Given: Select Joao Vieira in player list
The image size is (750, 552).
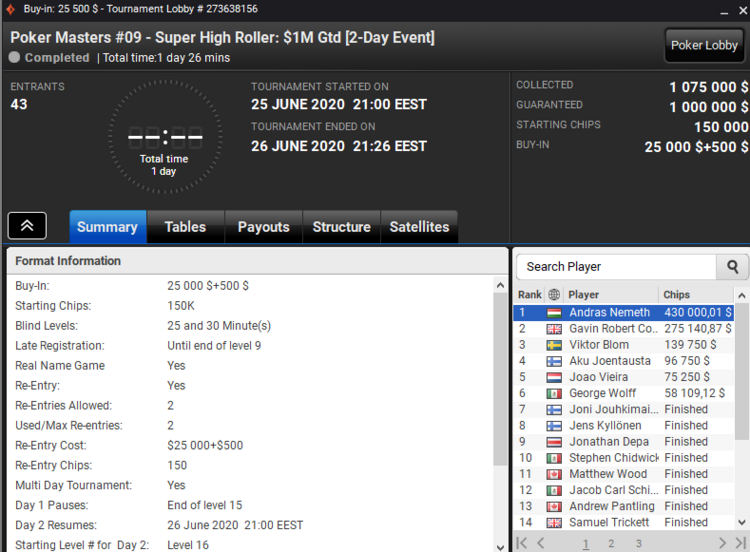Looking at the screenshot, I should click(624, 378).
